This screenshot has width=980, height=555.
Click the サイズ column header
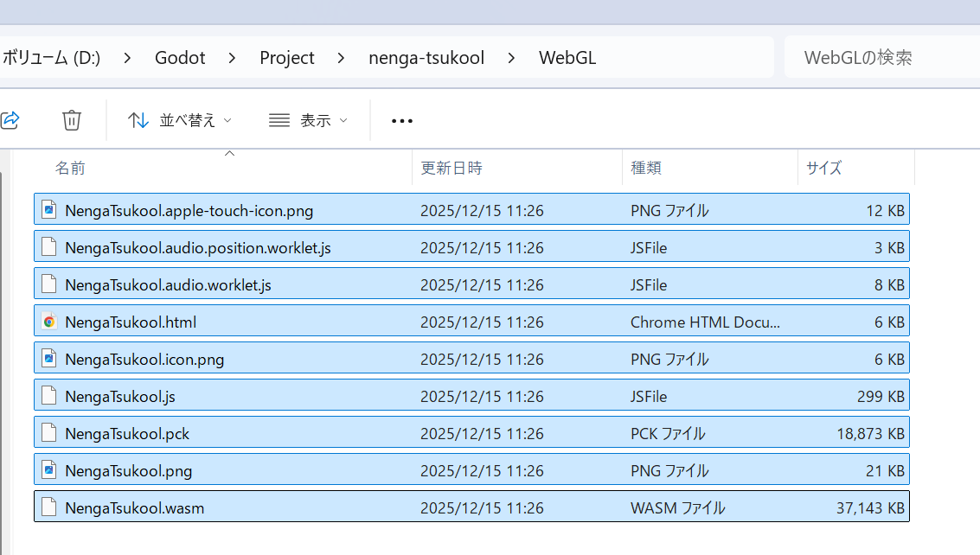823,169
